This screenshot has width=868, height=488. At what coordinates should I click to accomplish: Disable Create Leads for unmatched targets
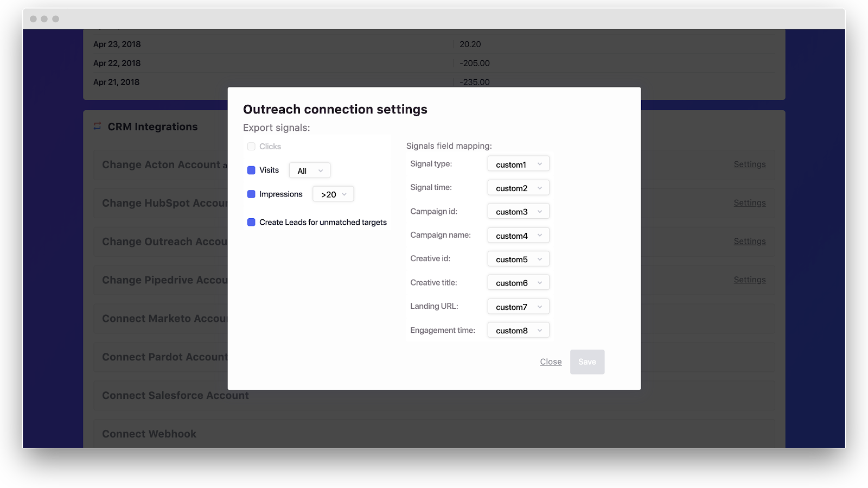[x=251, y=223]
